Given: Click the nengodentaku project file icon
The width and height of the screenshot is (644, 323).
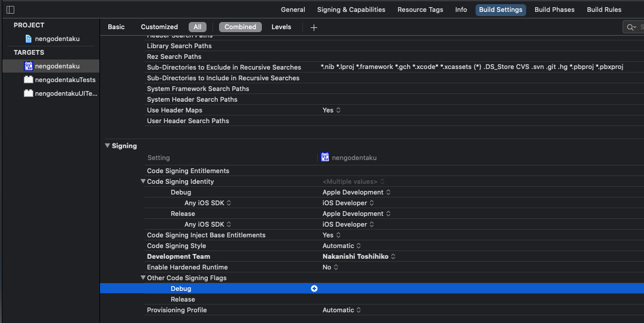Looking at the screenshot, I should [x=29, y=39].
